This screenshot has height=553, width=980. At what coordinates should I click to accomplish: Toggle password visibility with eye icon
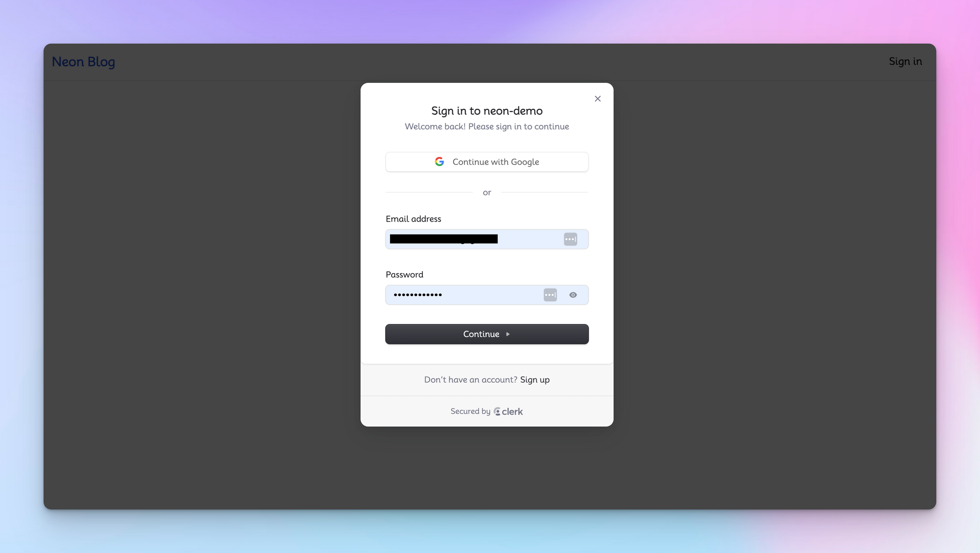(573, 295)
